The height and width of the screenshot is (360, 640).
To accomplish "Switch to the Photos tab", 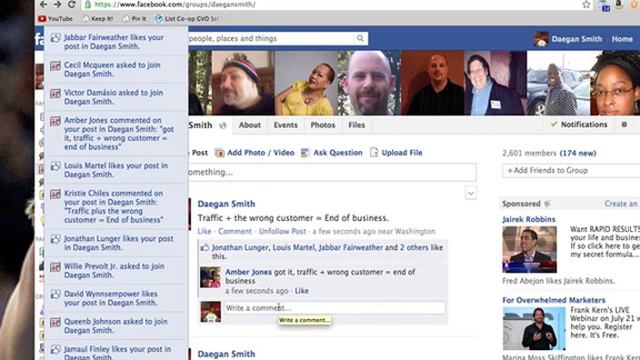I will click(x=323, y=125).
